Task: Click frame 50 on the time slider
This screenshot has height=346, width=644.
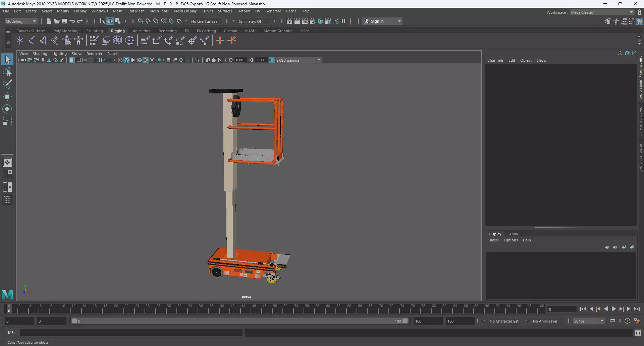Action: pyautogui.click(x=275, y=308)
